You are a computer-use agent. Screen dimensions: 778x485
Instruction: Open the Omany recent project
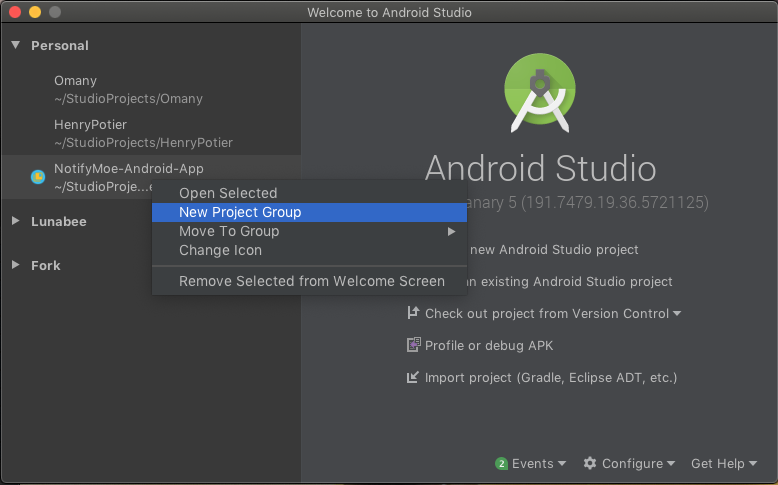pos(151,89)
